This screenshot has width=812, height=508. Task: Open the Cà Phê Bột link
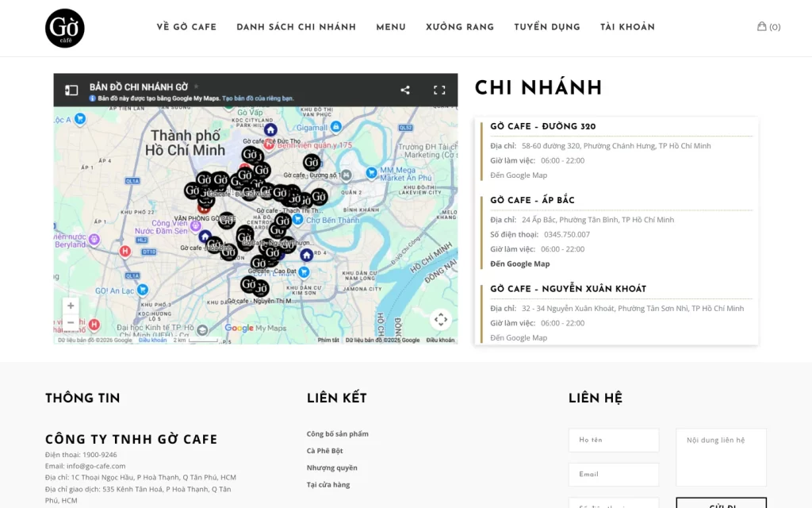(x=324, y=451)
